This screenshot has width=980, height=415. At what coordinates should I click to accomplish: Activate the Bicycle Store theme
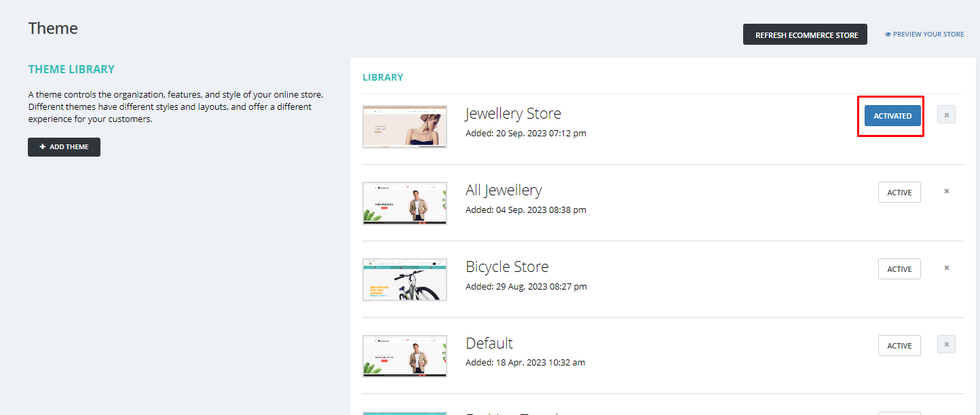[x=899, y=269]
